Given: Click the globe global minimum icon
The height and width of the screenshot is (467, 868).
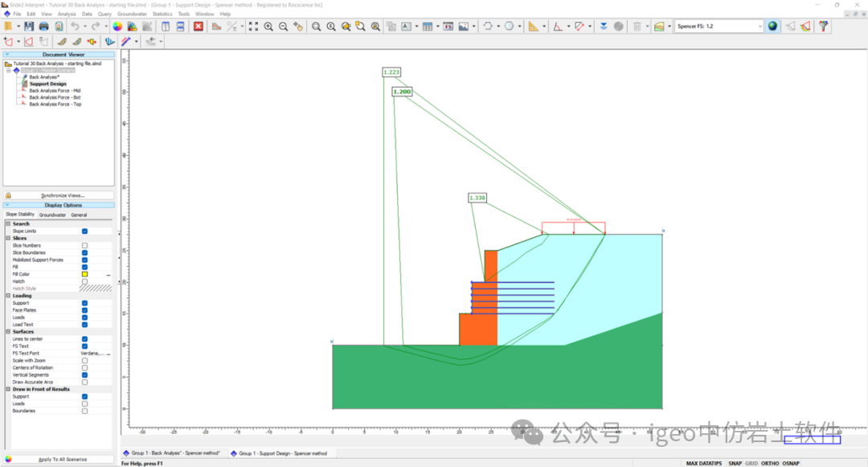Looking at the screenshot, I should click(773, 27).
